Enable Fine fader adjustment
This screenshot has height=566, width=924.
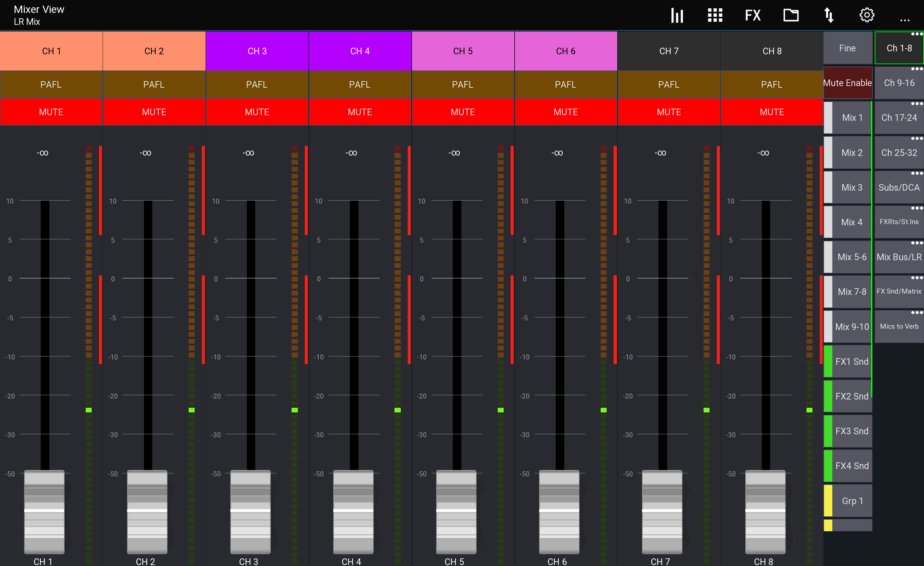[x=848, y=48]
